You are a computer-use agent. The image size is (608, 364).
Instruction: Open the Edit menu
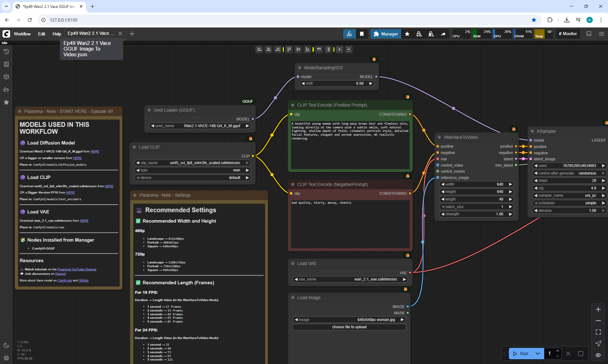pos(41,34)
